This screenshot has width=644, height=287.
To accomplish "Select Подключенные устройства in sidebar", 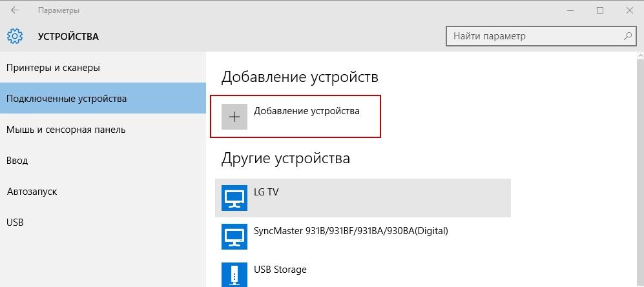I will [x=67, y=99].
